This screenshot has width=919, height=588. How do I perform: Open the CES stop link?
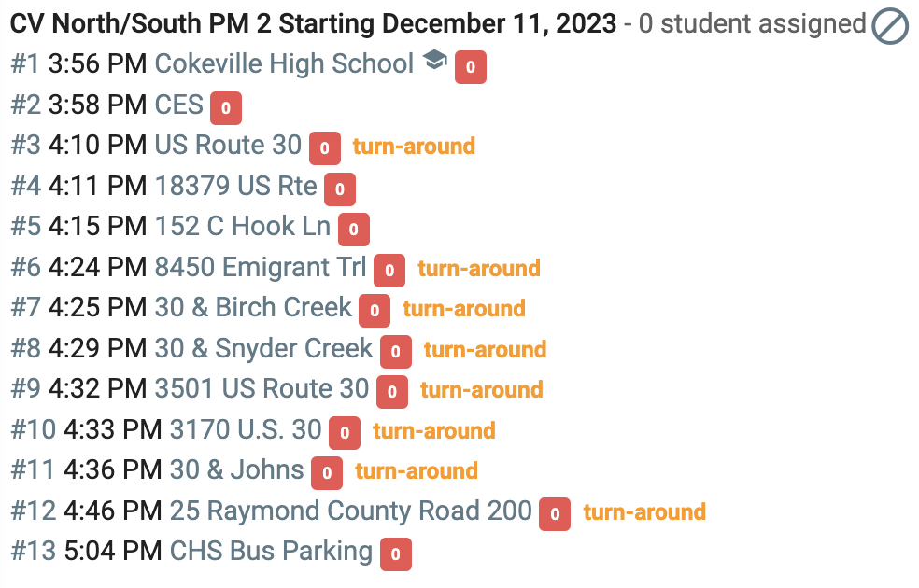tap(178, 105)
